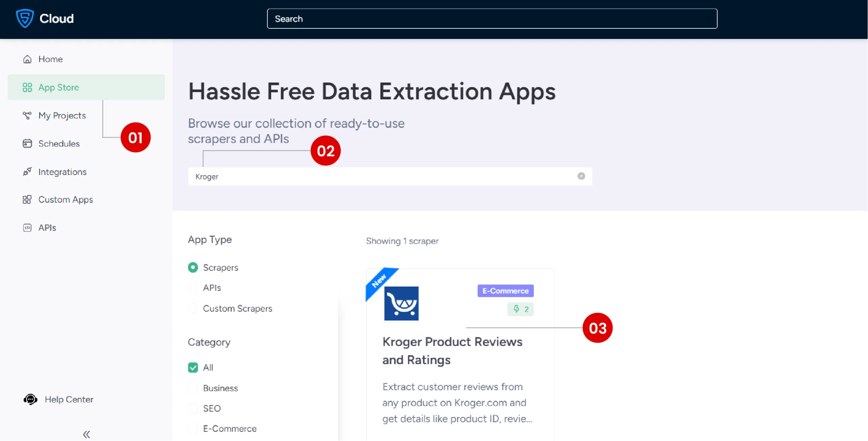Open Kroger Product Reviews and Ratings title
Viewport: 868px width, 441px height.
(452, 351)
